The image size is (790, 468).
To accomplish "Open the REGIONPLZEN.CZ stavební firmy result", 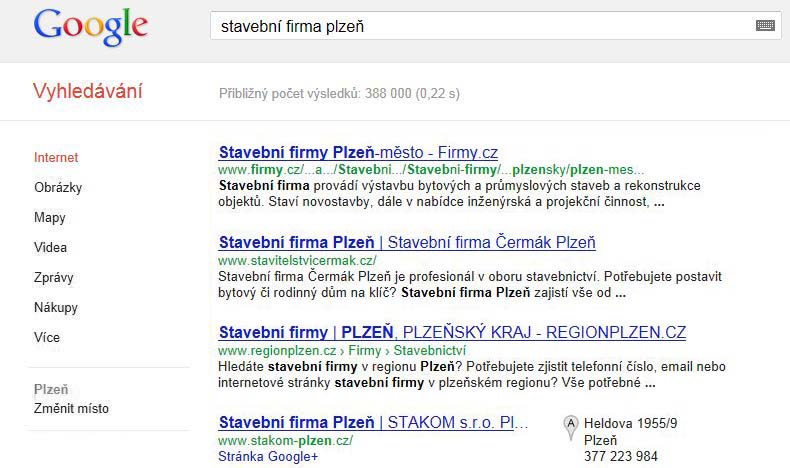I will click(452, 332).
